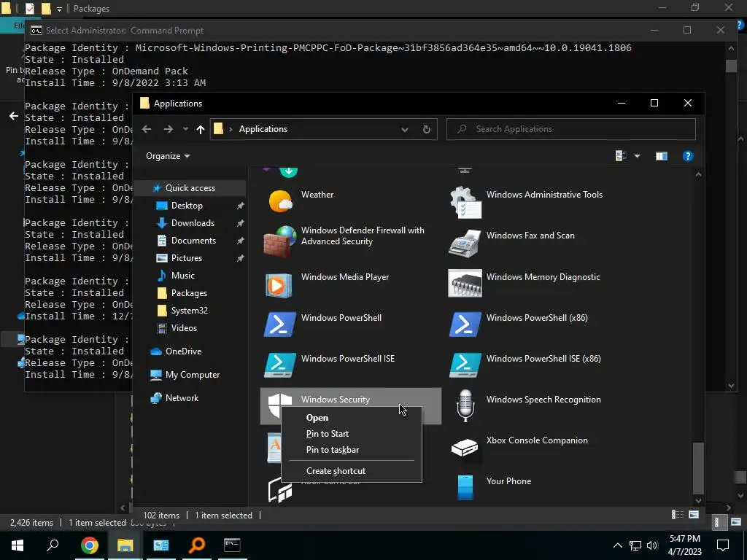Viewport: 747px width, 560px height.
Task: Select Windows PowerShell ISE (x86) icon
Action: click(x=465, y=366)
